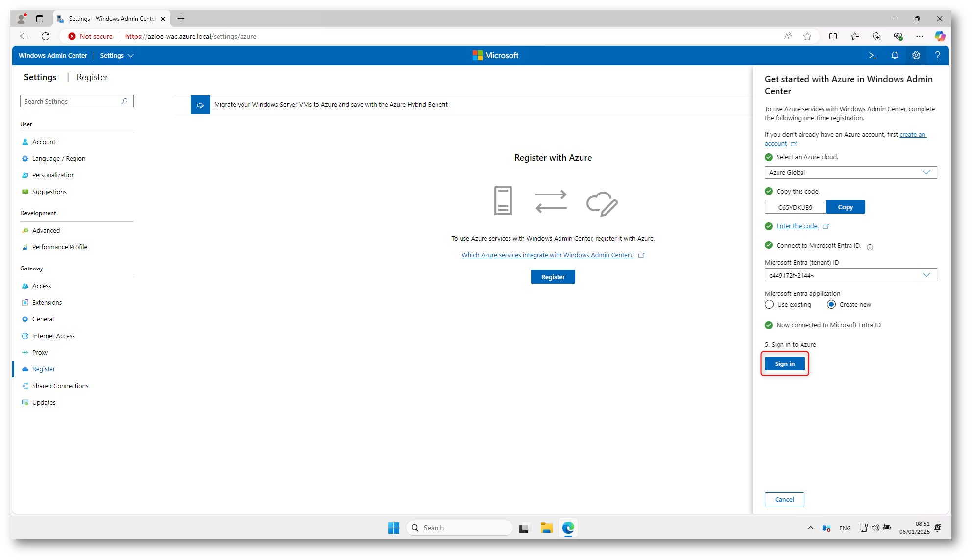Follow the Enter the code link
The height and width of the screenshot is (560, 972).
(x=797, y=226)
